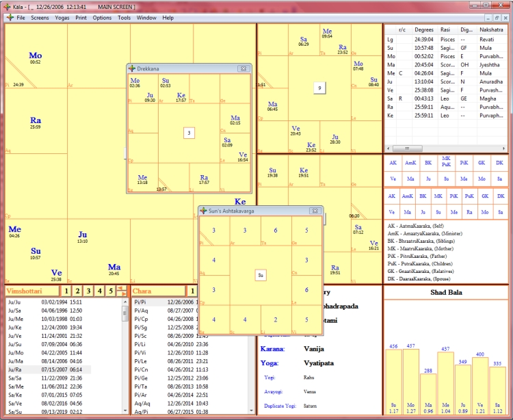Click the Ve bar labeled 400 in Shad Bala
The width and height of the screenshot is (513, 420).
click(x=480, y=386)
